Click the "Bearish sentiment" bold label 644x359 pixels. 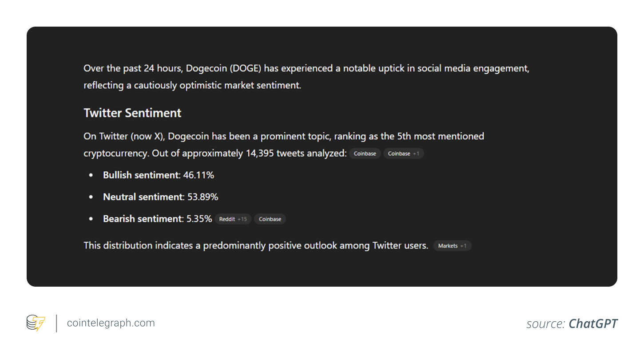143,219
